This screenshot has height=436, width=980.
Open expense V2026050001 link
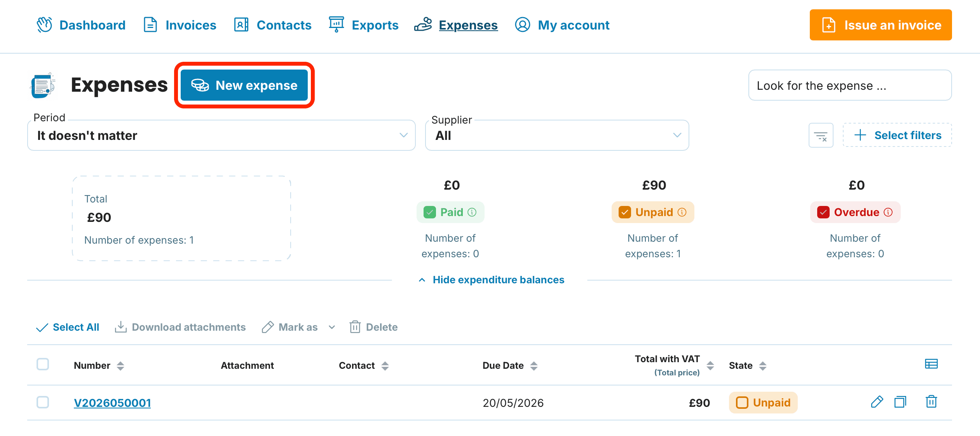[112, 403]
